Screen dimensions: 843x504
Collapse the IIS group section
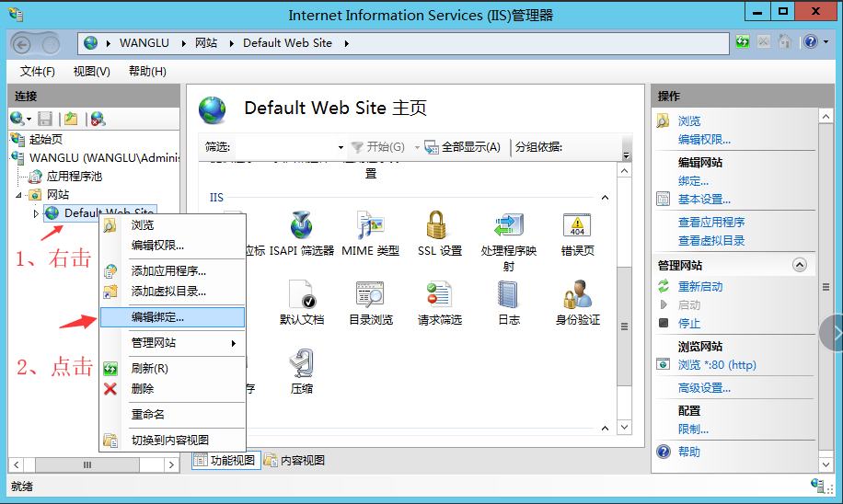(x=605, y=198)
